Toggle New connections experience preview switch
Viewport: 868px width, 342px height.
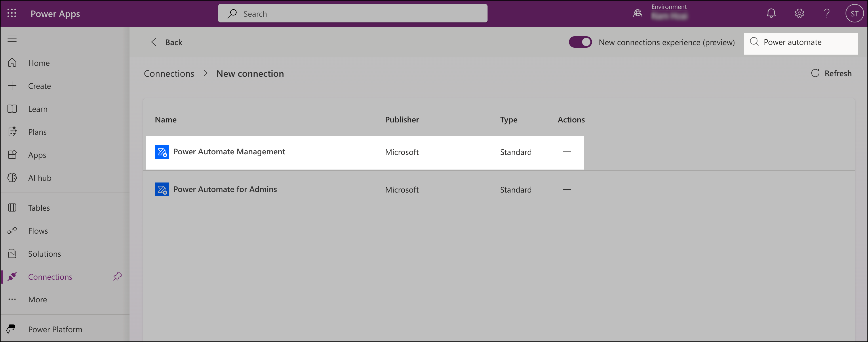click(580, 42)
